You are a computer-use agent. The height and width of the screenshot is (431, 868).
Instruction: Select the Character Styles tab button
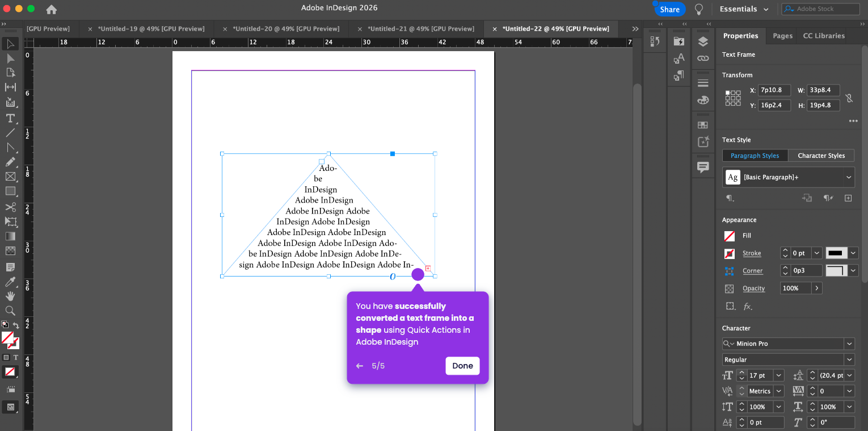pyautogui.click(x=821, y=156)
